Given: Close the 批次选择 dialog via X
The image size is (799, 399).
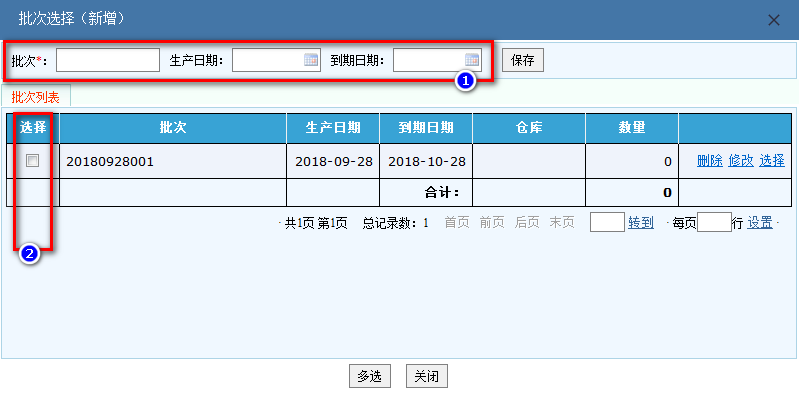Looking at the screenshot, I should click(774, 20).
